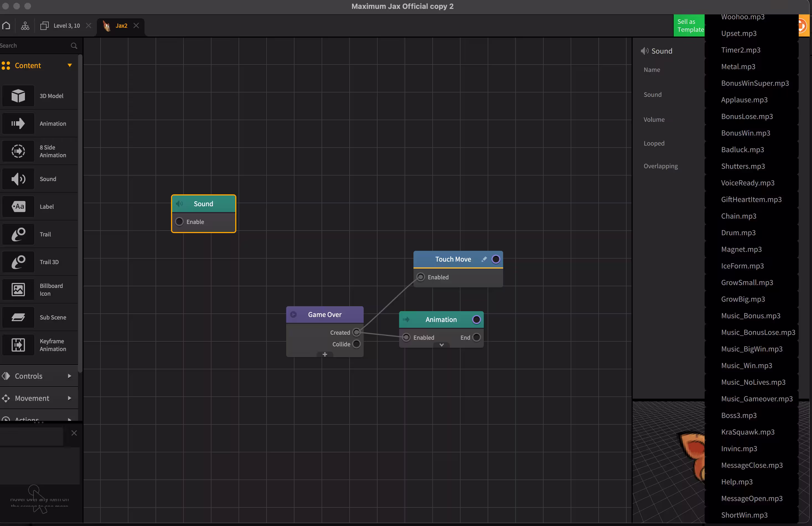Screen dimensions: 812x526
Task: Choose Music_Gameover.mp3 from sound list
Action: click(756, 398)
